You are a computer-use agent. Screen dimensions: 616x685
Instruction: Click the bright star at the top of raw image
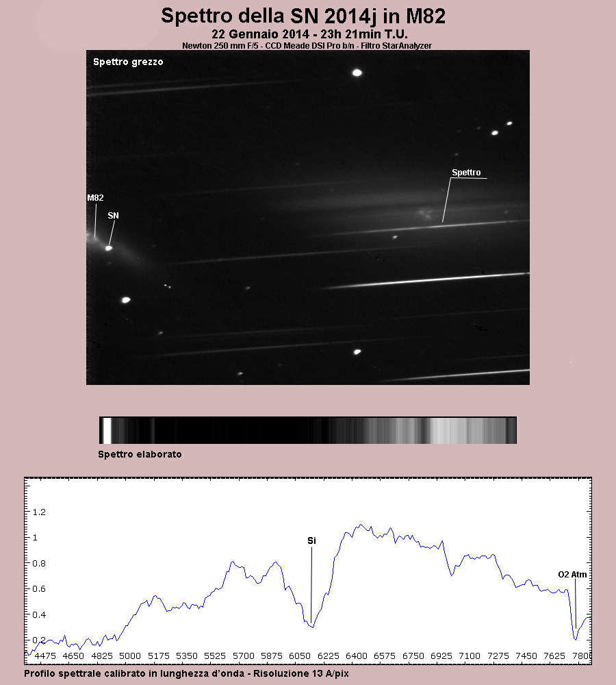[357, 73]
